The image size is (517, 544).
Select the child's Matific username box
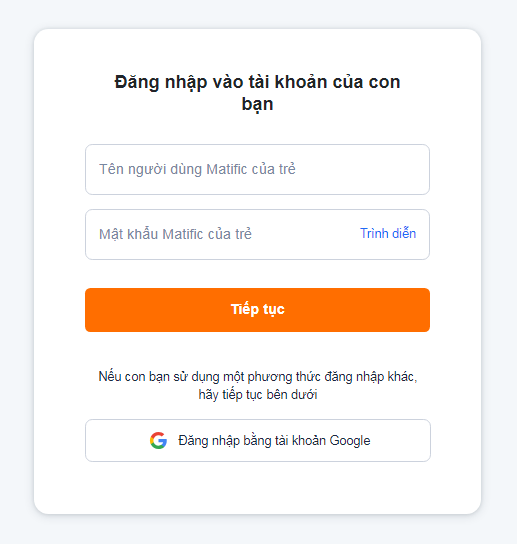[x=257, y=170]
